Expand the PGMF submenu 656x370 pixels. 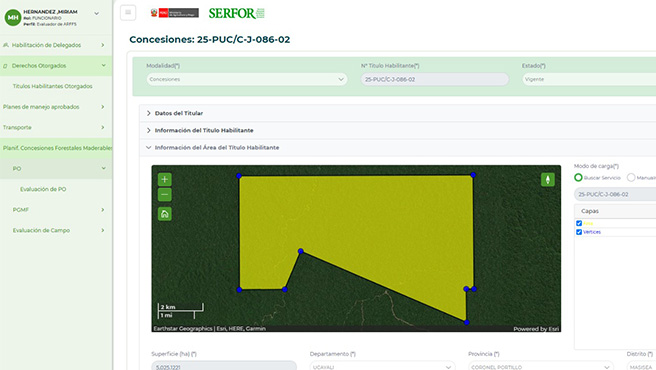pos(56,210)
